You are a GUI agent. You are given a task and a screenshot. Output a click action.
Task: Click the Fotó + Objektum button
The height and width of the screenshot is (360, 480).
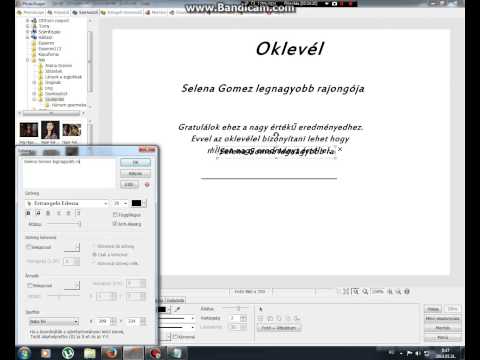pyautogui.click(x=279, y=328)
